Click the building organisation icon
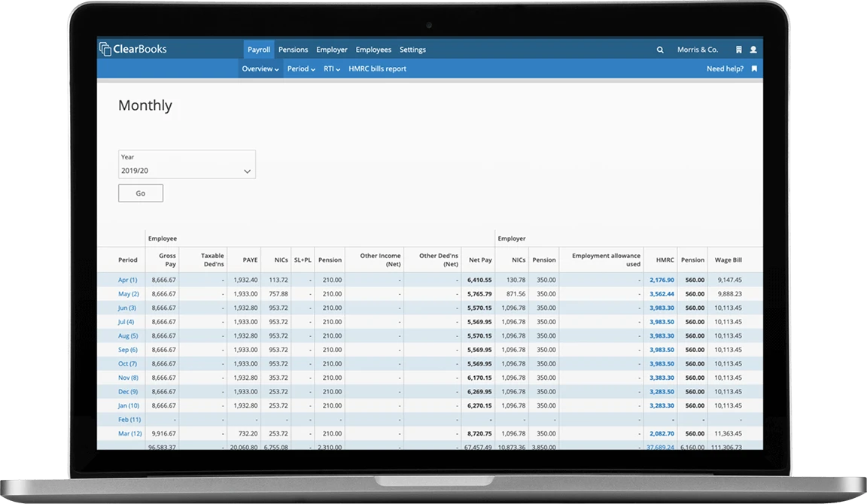Screen dimensions: 867x504 (x=739, y=50)
